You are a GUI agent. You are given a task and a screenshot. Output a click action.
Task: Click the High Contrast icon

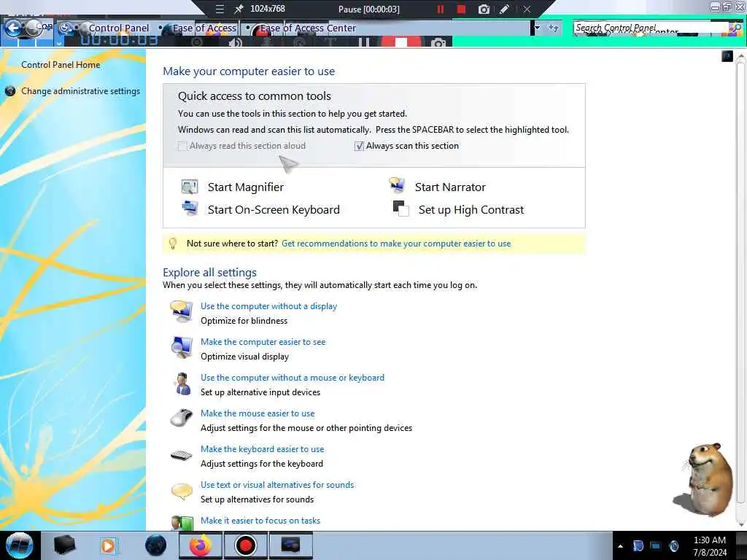(400, 209)
